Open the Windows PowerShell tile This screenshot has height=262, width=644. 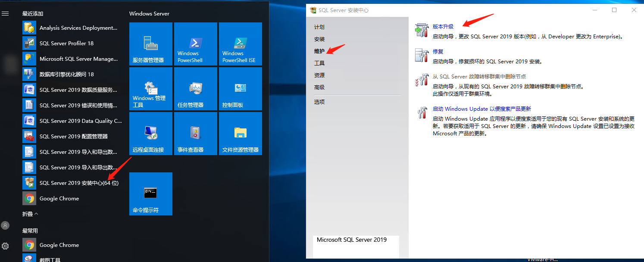click(196, 44)
